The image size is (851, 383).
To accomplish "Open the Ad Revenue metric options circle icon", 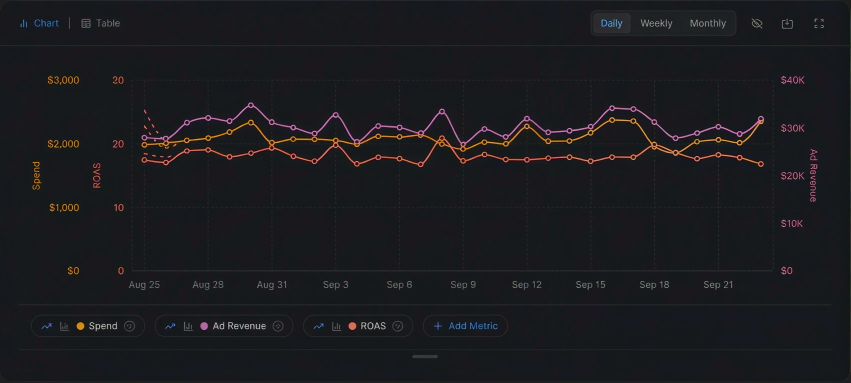I will (278, 326).
